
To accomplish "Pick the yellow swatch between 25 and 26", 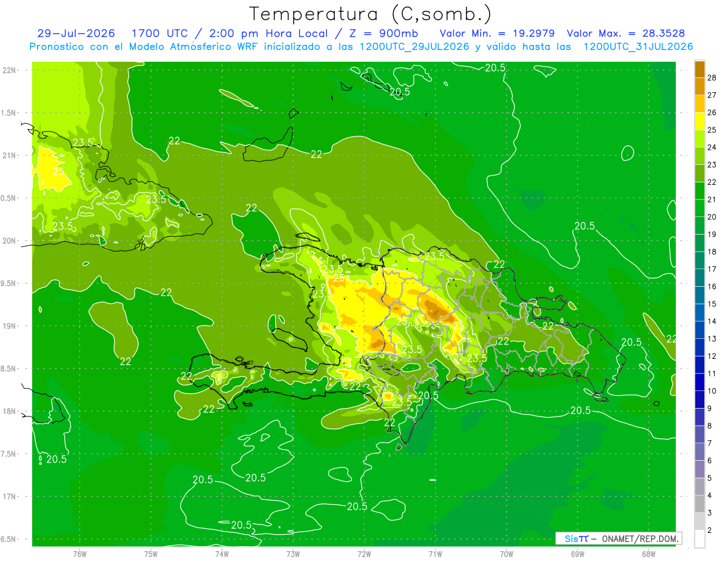I will click(x=700, y=121).
